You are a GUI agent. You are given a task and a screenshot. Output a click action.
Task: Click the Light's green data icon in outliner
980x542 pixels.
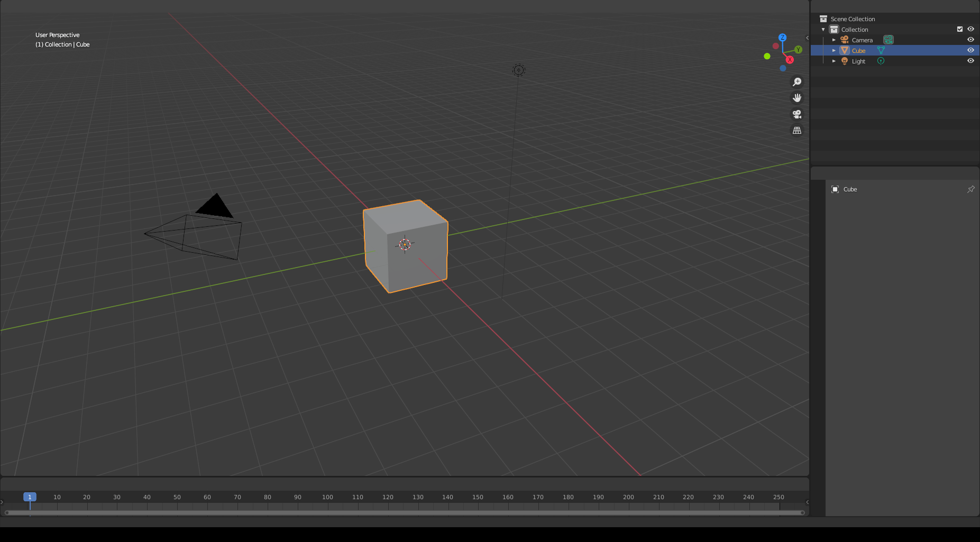tap(881, 61)
